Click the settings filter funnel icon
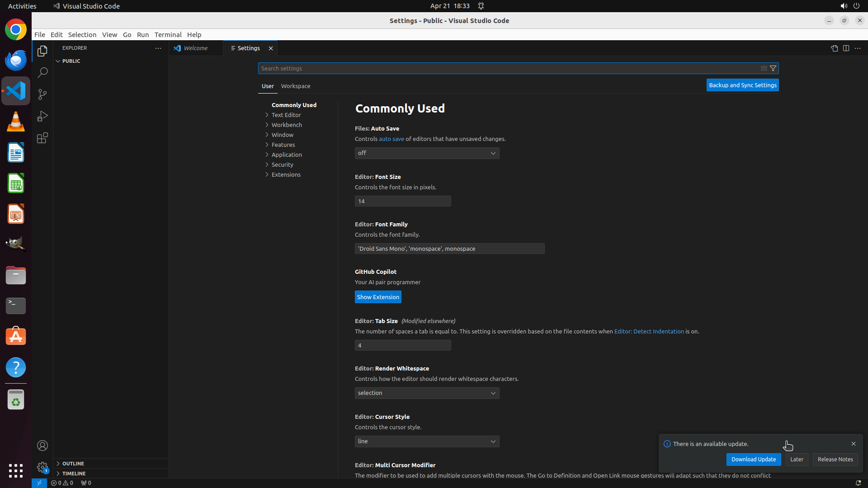 [x=773, y=68]
